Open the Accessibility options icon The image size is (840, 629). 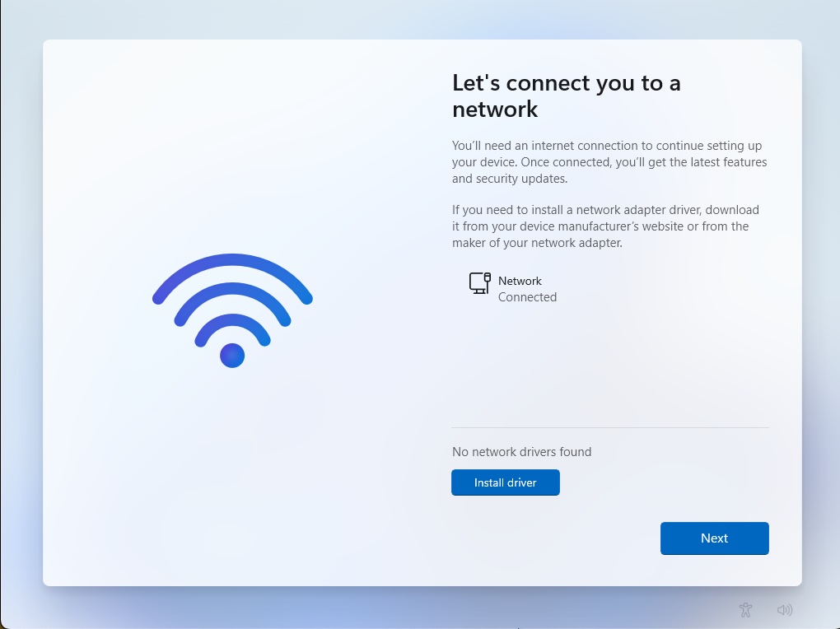[746, 610]
